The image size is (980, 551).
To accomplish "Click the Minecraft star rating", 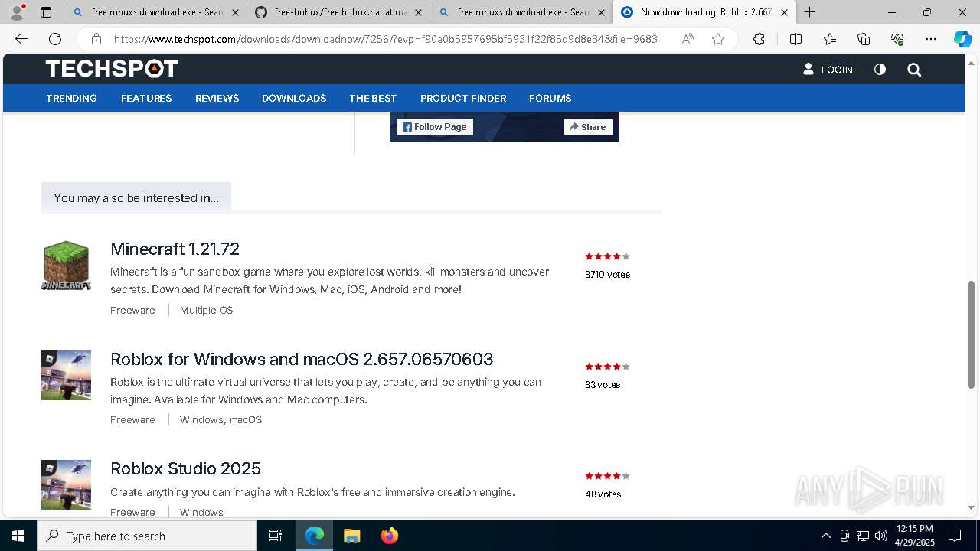I will [x=607, y=256].
